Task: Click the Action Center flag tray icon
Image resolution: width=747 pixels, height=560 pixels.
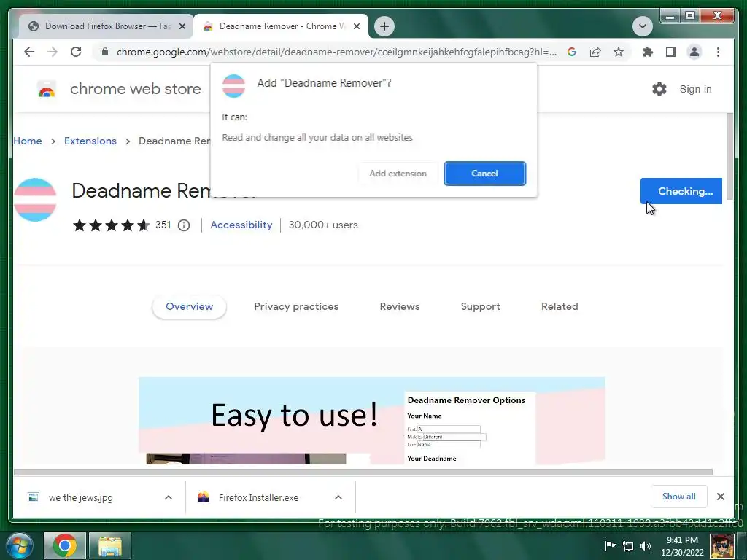Action: pyautogui.click(x=611, y=546)
